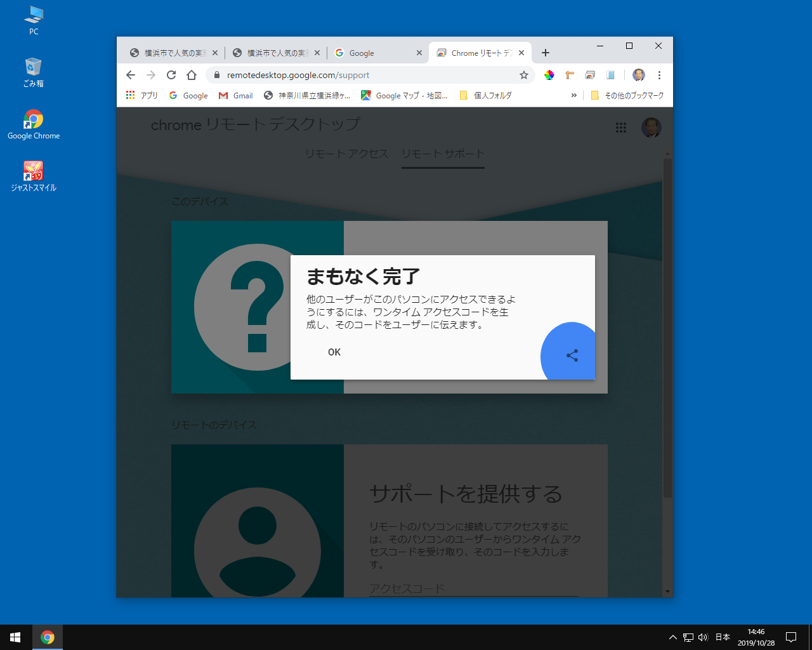The height and width of the screenshot is (650, 812).
Task: Switch to the second 横浜市で人気 tab
Action: point(276,53)
